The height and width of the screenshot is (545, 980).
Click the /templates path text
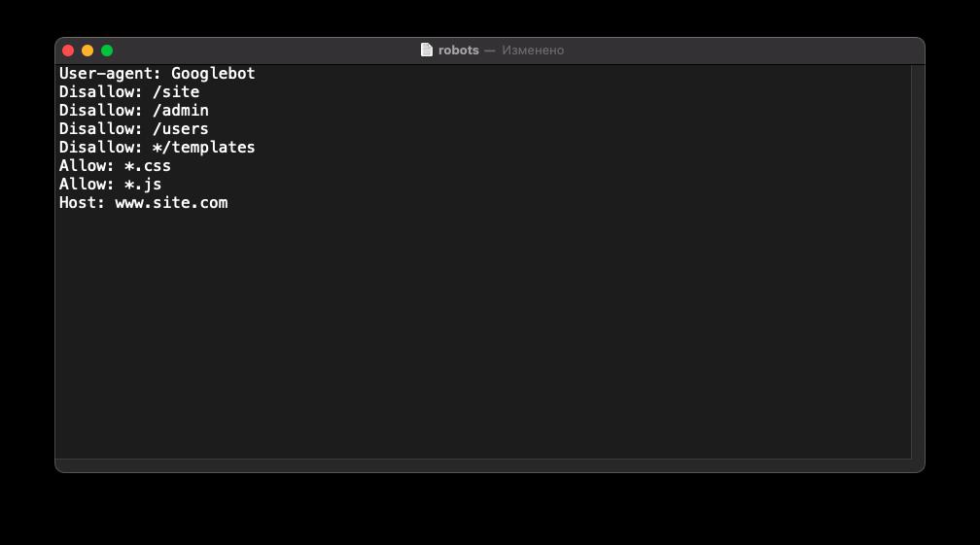click(209, 148)
